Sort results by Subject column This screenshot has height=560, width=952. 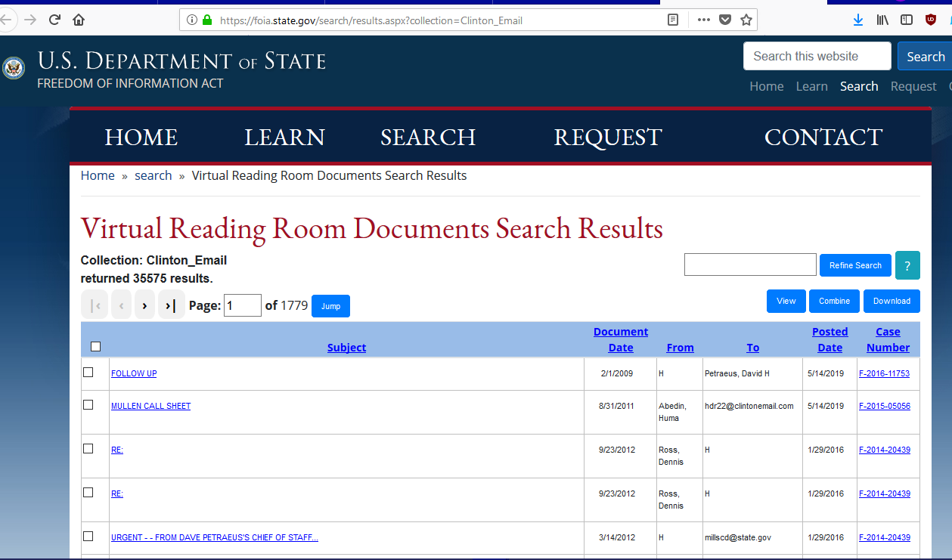(x=346, y=348)
